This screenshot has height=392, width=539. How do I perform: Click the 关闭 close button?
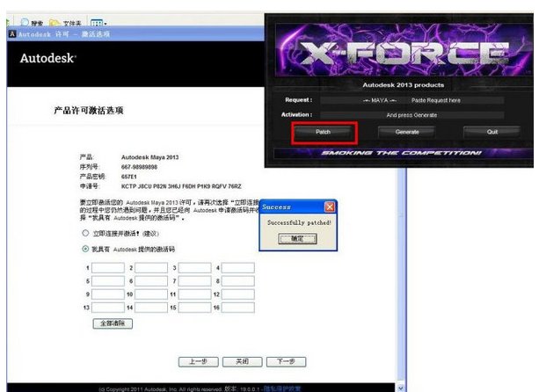coord(243,361)
